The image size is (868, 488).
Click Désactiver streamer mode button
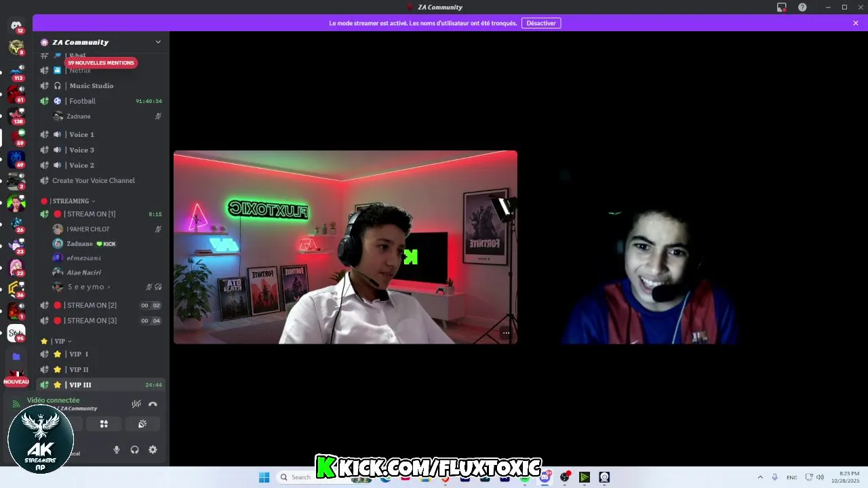click(541, 23)
